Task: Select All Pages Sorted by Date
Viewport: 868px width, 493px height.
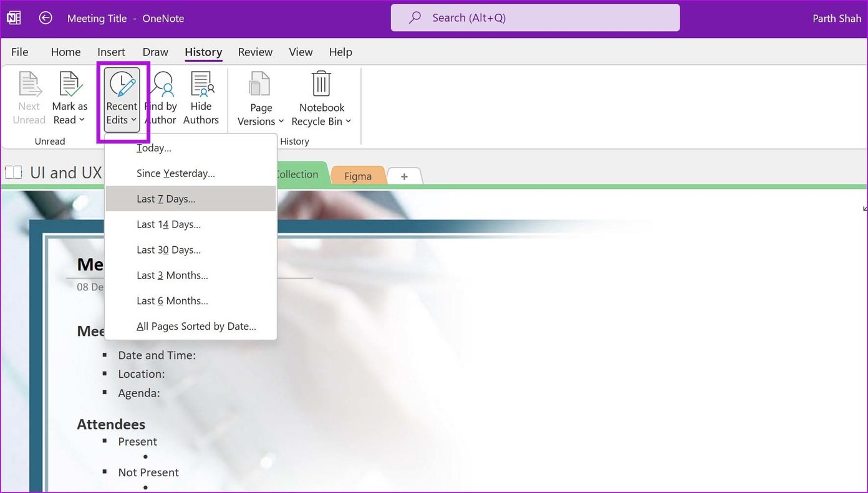Action: 196,326
